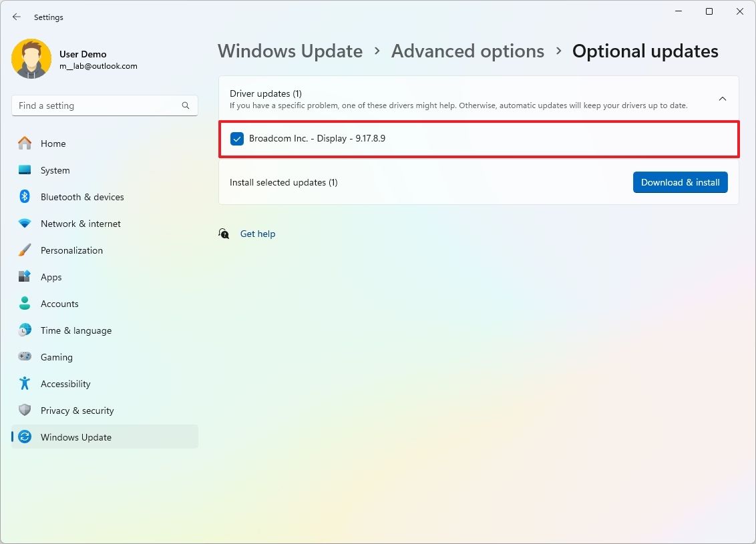Navigate to Windows Update breadcrumb
Image resolution: width=756 pixels, height=544 pixels.
290,51
